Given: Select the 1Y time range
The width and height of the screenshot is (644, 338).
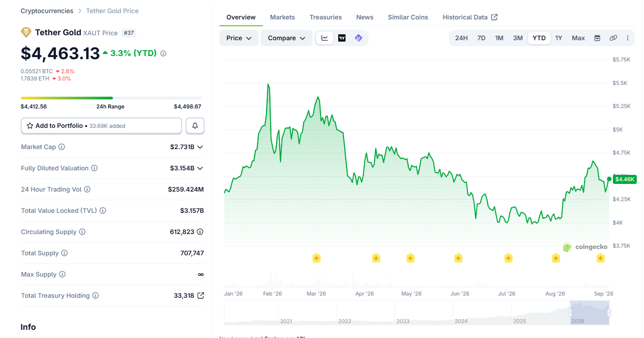Looking at the screenshot, I should [559, 38].
